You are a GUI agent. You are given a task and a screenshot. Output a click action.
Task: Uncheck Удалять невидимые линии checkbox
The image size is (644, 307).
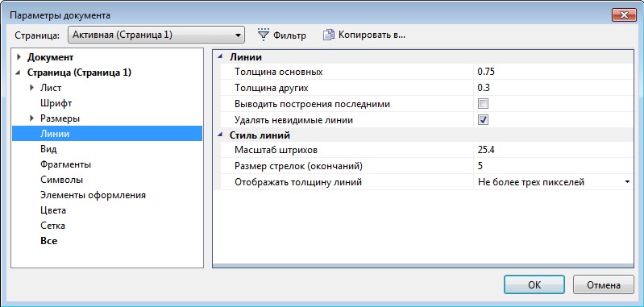(x=484, y=120)
